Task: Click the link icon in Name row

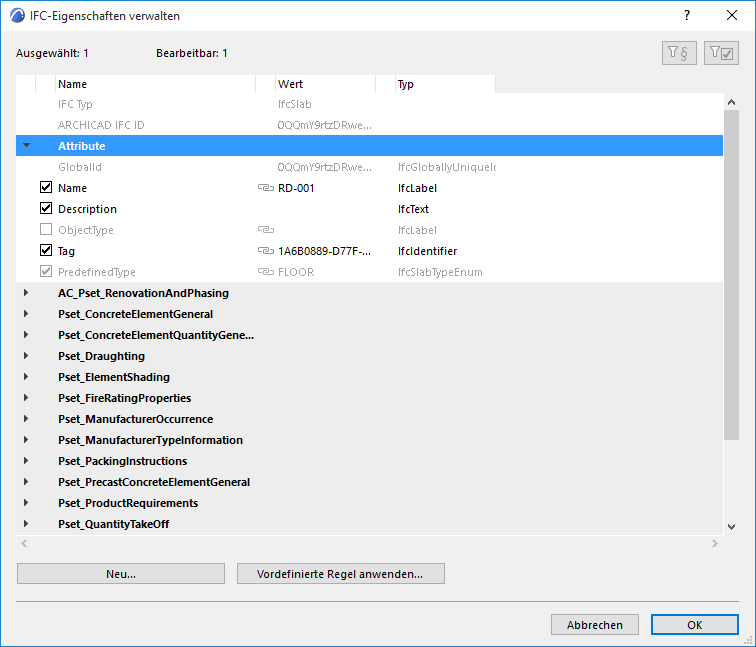Action: tap(266, 188)
